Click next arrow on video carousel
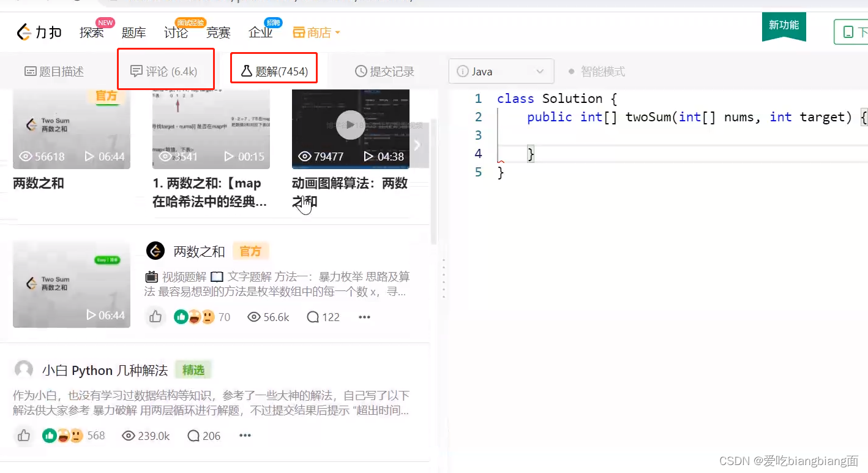Image resolution: width=868 pixels, height=473 pixels. point(419,145)
